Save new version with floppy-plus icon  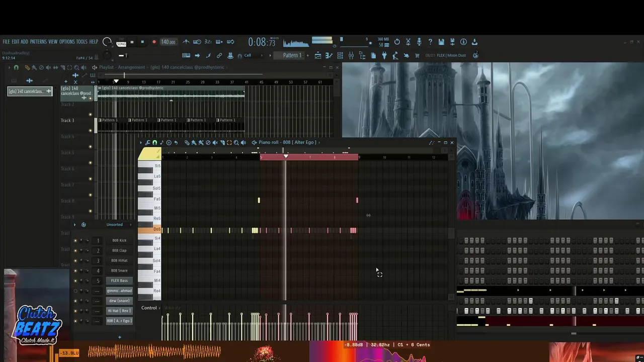[x=453, y=42]
